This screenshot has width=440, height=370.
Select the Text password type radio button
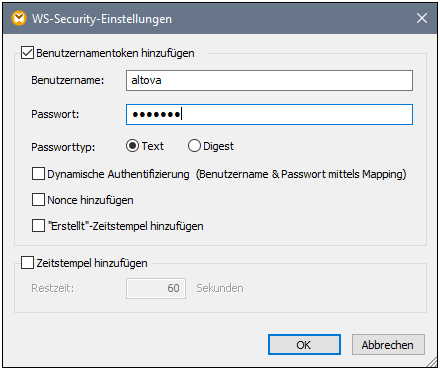point(132,146)
